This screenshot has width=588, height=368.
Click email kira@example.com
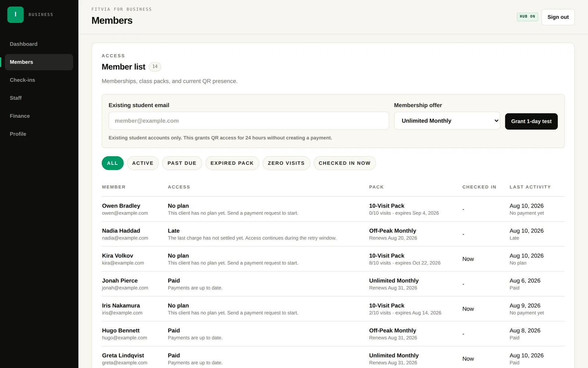123,263
